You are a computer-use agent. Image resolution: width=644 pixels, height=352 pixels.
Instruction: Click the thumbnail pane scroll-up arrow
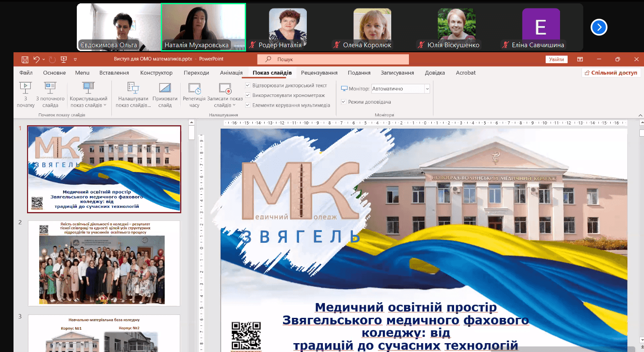coord(191,122)
